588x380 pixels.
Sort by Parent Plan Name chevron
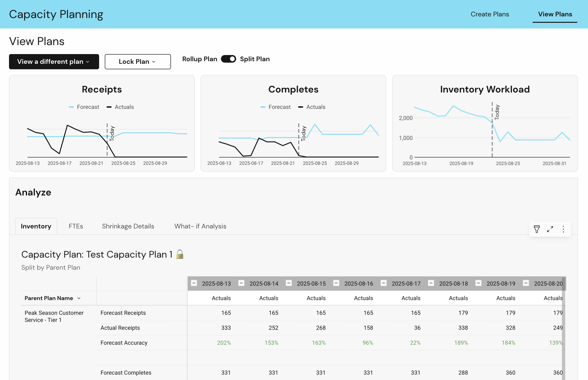(x=79, y=298)
